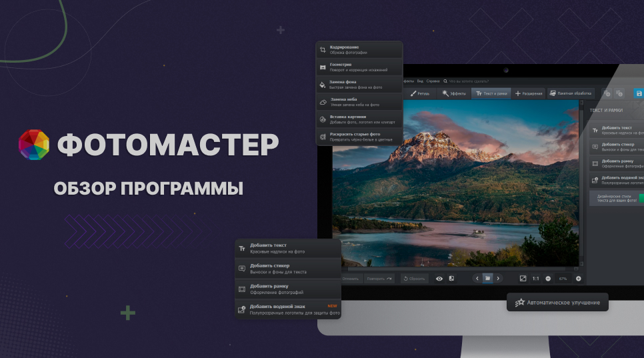Open the folder browser between the arrows
The height and width of the screenshot is (358, 644).
[x=487, y=278]
